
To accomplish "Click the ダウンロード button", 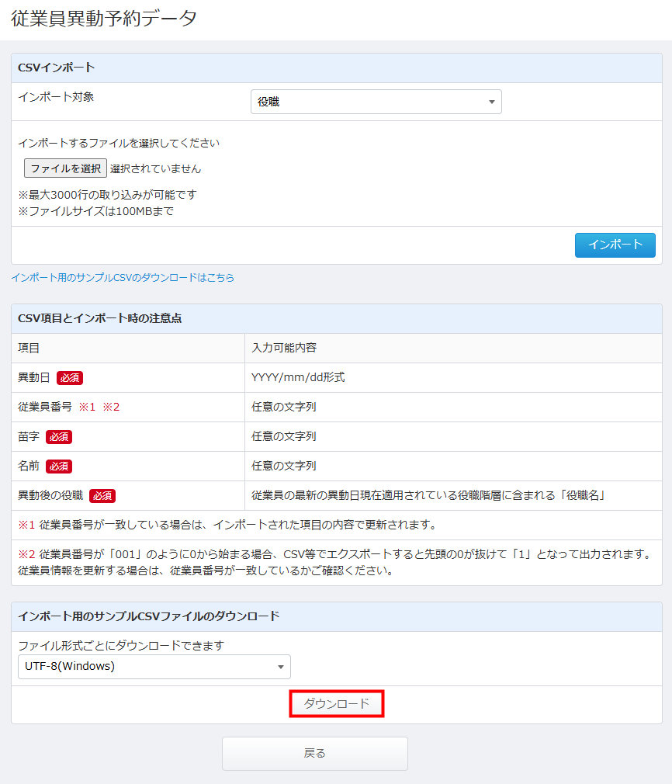I will click(337, 704).
